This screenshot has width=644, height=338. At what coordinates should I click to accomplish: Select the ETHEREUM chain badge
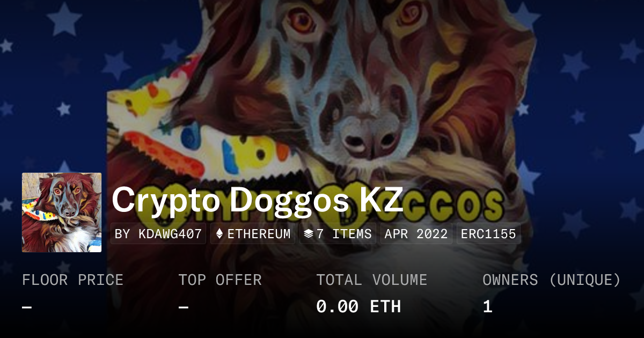(253, 234)
